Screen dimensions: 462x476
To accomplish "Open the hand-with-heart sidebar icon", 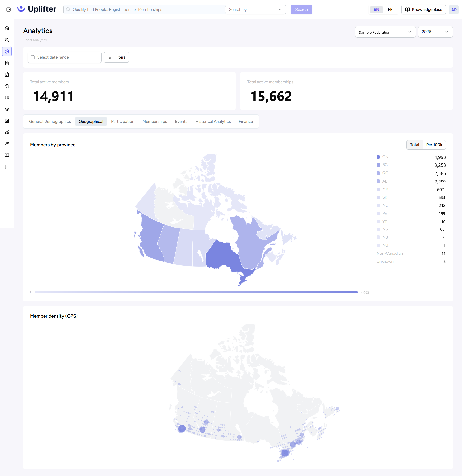I will coord(7,144).
